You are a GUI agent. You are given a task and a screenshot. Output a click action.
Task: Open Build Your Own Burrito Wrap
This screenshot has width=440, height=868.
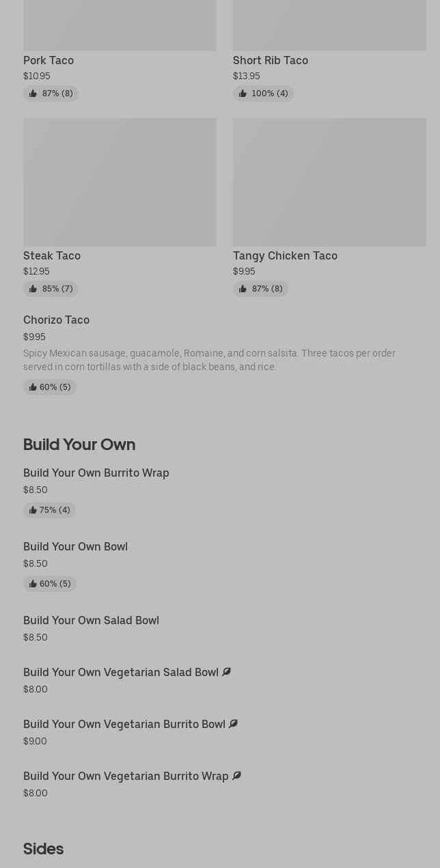click(96, 473)
